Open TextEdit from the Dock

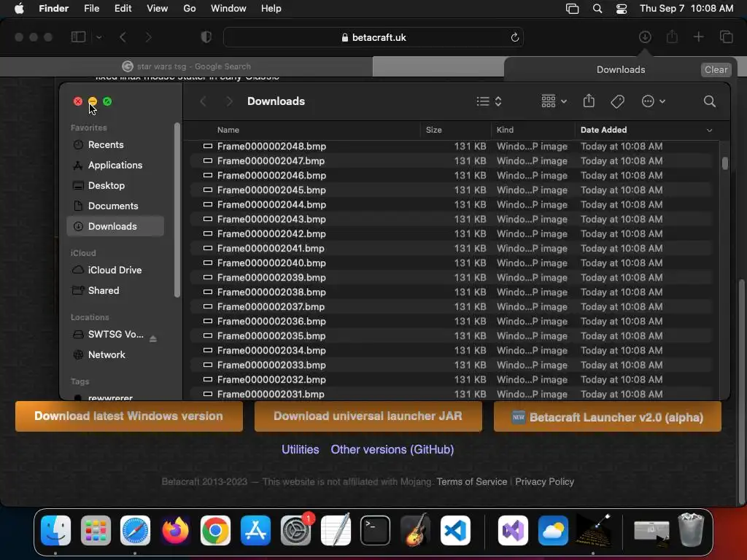(x=336, y=530)
